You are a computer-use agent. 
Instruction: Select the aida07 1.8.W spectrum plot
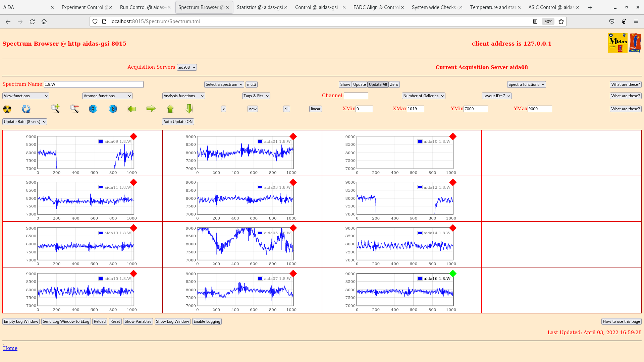pos(245,290)
